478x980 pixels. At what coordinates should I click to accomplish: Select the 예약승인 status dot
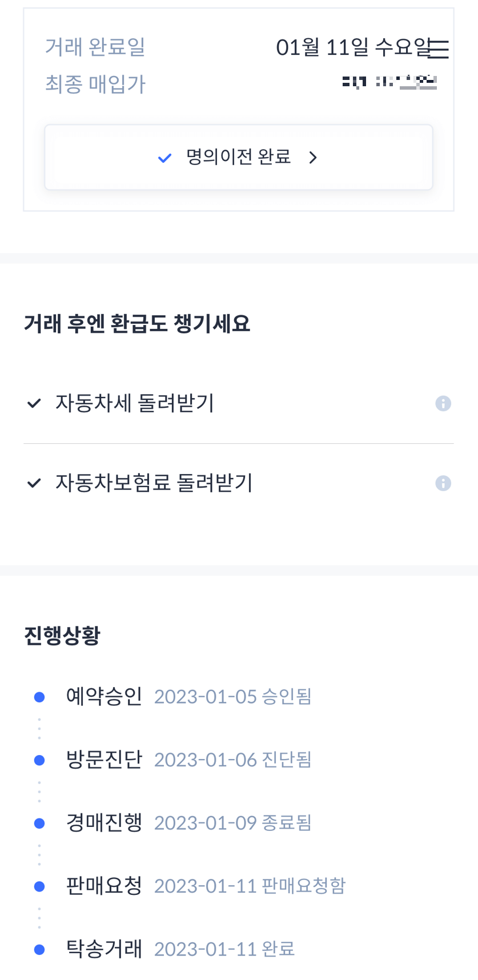[x=39, y=696]
